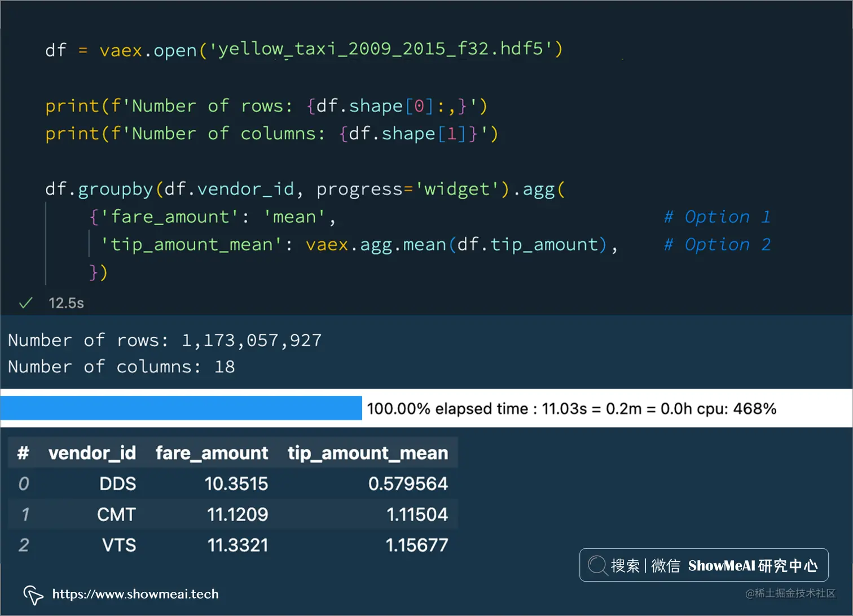This screenshot has width=853, height=616.
Task: Click the vaex.open code line
Action: pos(304,50)
